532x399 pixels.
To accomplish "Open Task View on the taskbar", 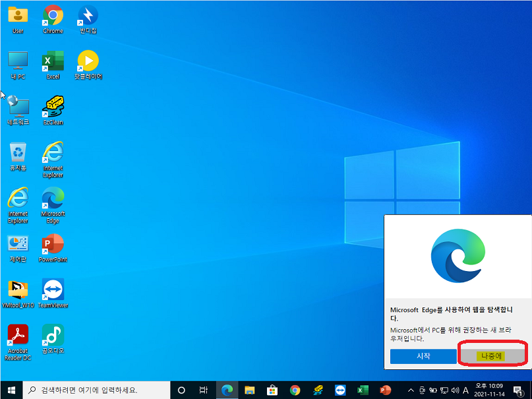I will pyautogui.click(x=203, y=390).
